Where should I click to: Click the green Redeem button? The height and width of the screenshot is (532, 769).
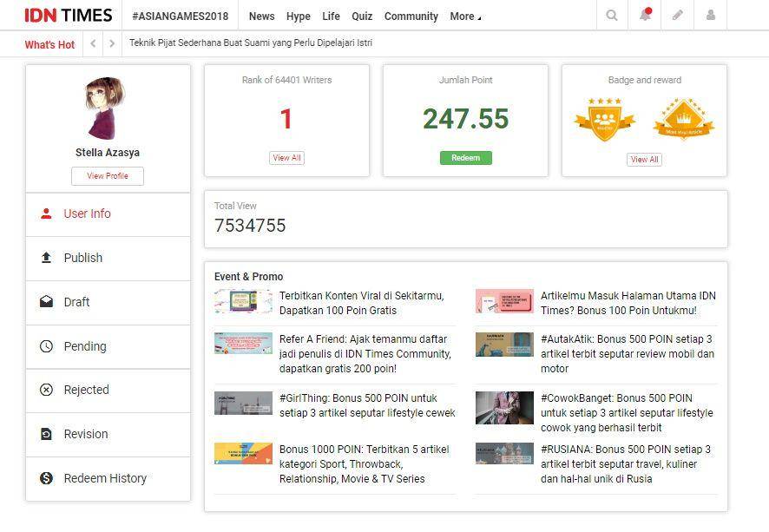[x=465, y=158]
